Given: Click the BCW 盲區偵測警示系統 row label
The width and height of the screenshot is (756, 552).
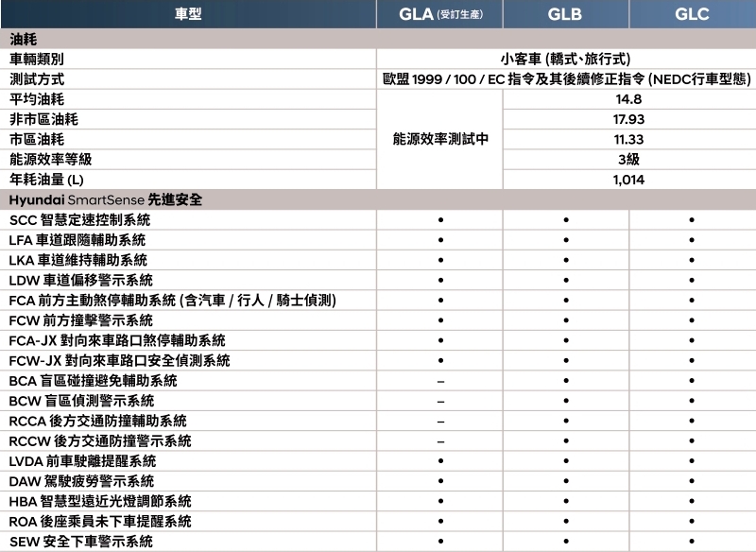Looking at the screenshot, I should [81, 401].
